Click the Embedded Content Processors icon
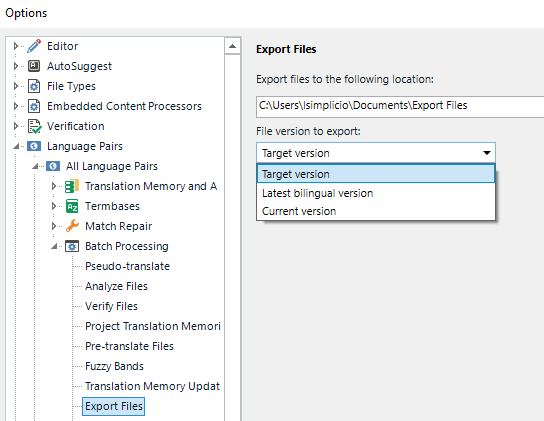Image resolution: width=544 pixels, height=421 pixels. 34,106
